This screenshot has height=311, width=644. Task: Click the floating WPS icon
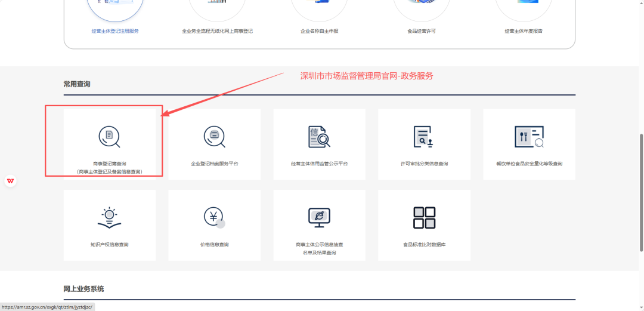11,181
